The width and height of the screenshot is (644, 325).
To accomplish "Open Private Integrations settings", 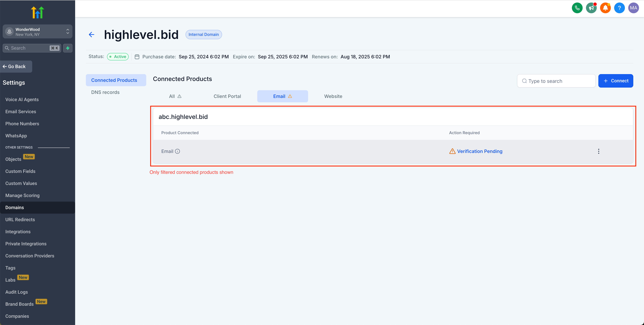I will tap(26, 244).
